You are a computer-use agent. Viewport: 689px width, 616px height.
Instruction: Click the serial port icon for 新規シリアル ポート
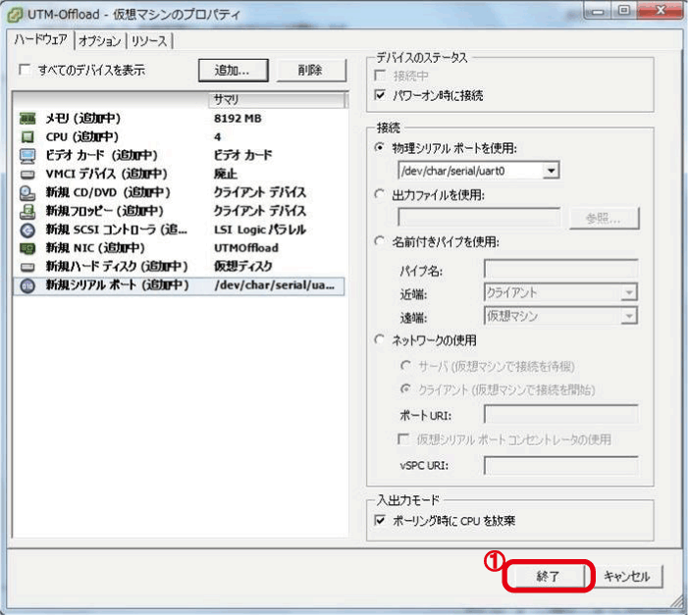[x=27, y=285]
